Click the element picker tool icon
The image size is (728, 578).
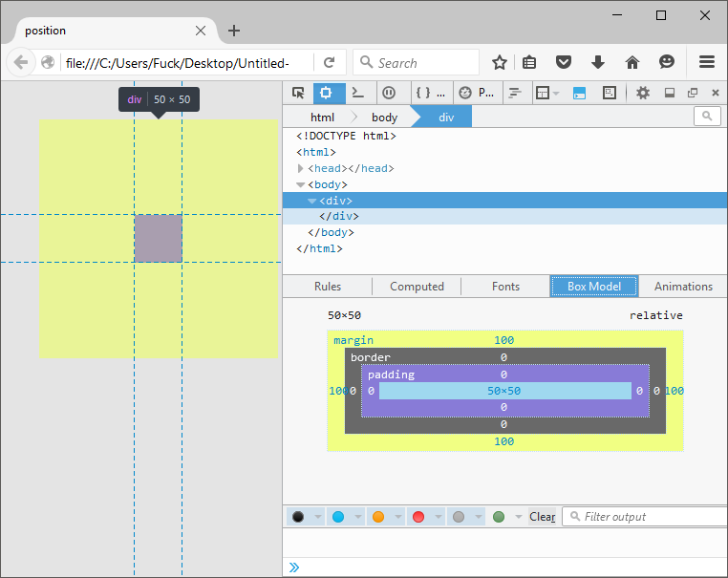pyautogui.click(x=298, y=93)
